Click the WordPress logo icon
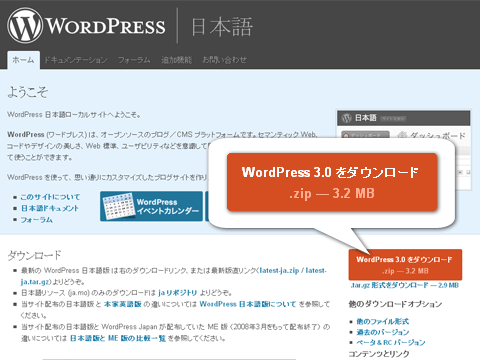The image size is (480, 360). pos(25,26)
